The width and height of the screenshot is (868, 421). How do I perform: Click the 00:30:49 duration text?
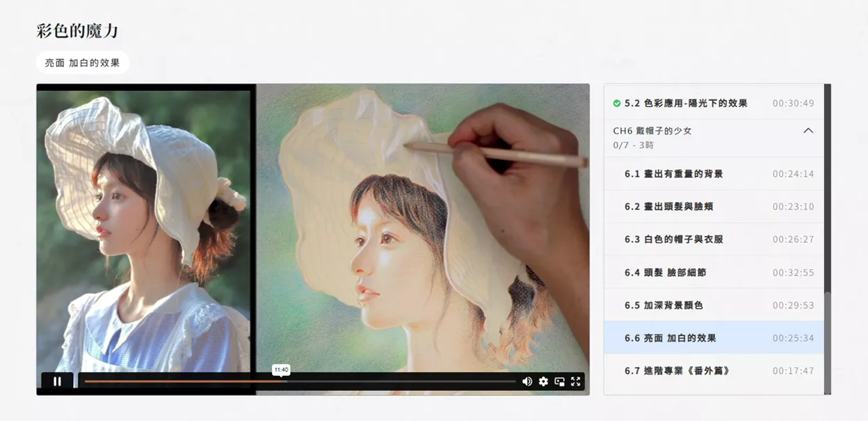tap(793, 103)
